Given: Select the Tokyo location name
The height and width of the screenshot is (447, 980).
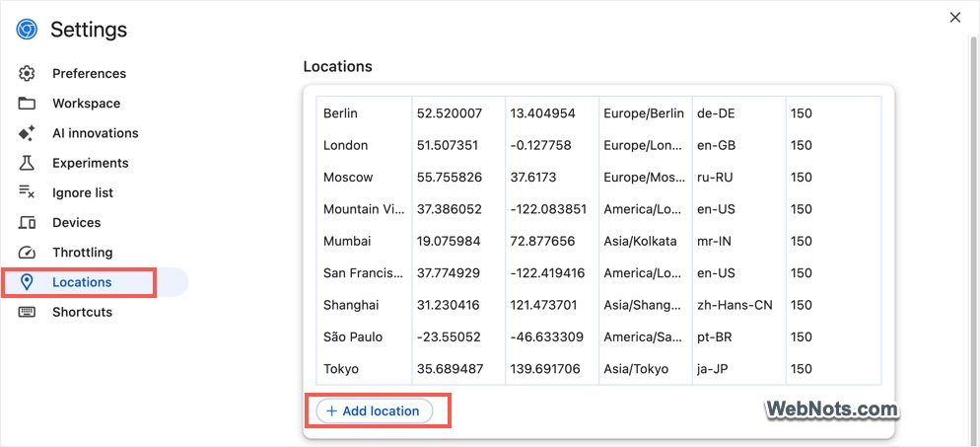Looking at the screenshot, I should [341, 368].
